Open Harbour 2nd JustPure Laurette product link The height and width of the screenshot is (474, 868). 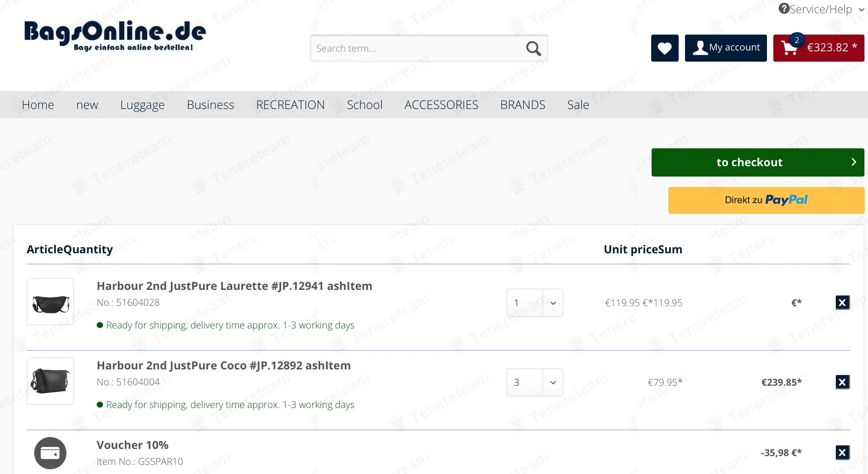coord(234,286)
